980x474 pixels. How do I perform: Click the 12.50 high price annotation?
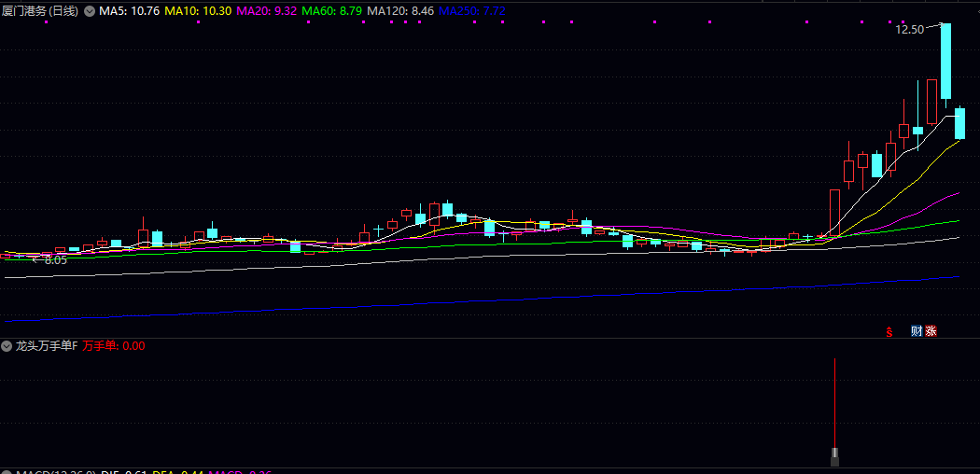tap(909, 30)
